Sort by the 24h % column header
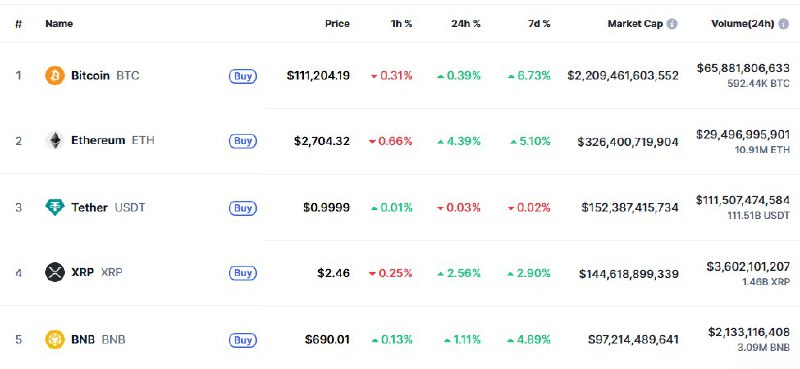800x369 pixels. click(465, 23)
